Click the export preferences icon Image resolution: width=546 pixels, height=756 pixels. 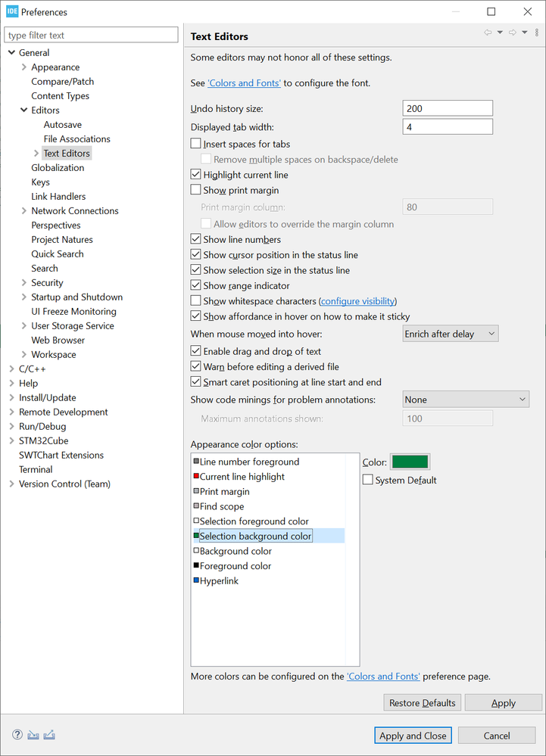pos(49,735)
